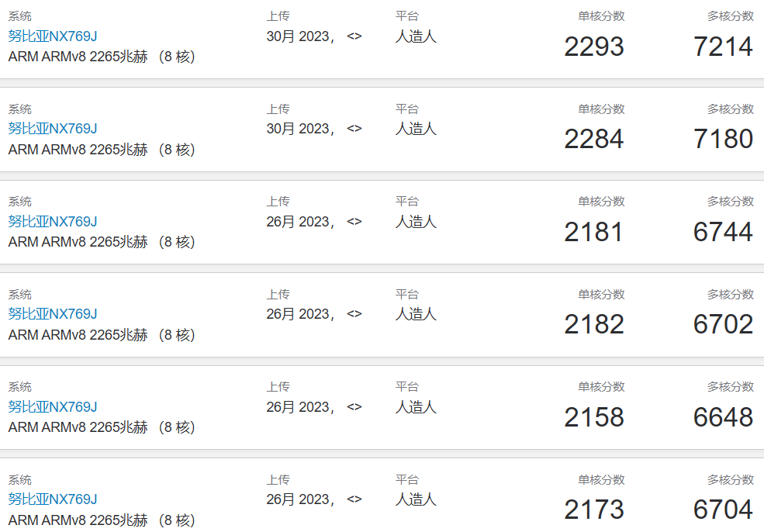This screenshot has width=764, height=532.
Task: Click the 30月 2023 upload date in the 7180 row
Action: tap(300, 130)
